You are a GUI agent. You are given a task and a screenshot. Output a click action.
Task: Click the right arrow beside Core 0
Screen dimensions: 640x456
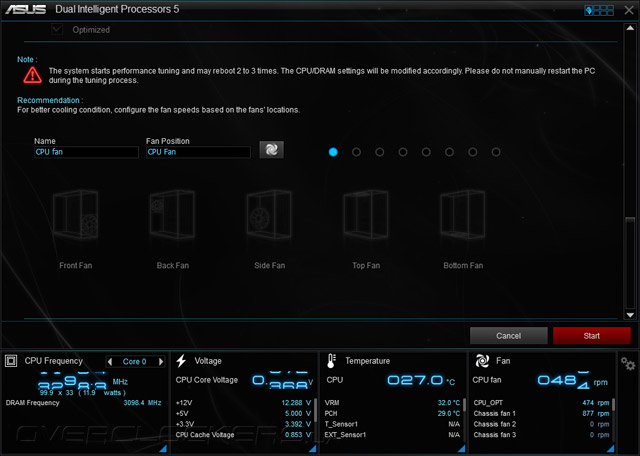click(161, 361)
